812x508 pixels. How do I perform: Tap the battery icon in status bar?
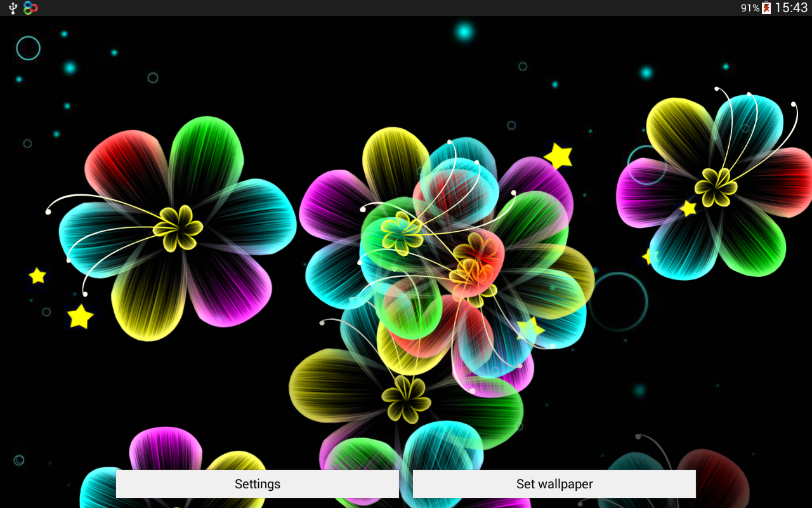[x=766, y=8]
